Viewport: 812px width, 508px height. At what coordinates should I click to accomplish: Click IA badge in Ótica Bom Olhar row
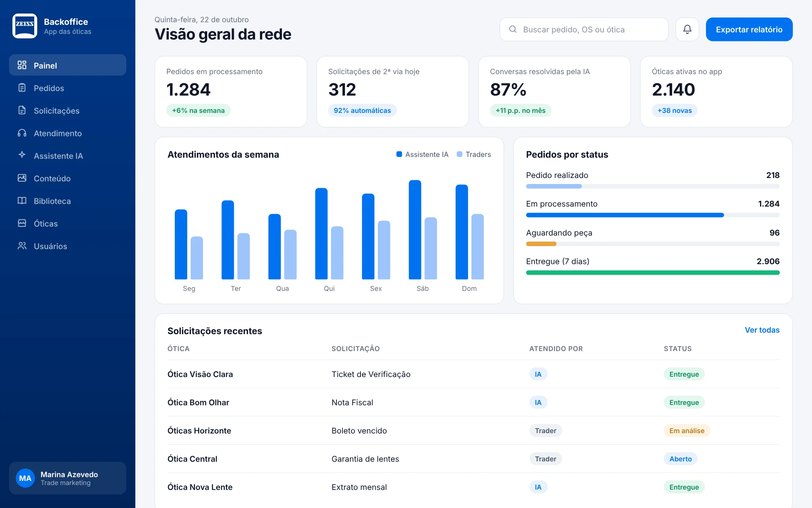tap(538, 402)
